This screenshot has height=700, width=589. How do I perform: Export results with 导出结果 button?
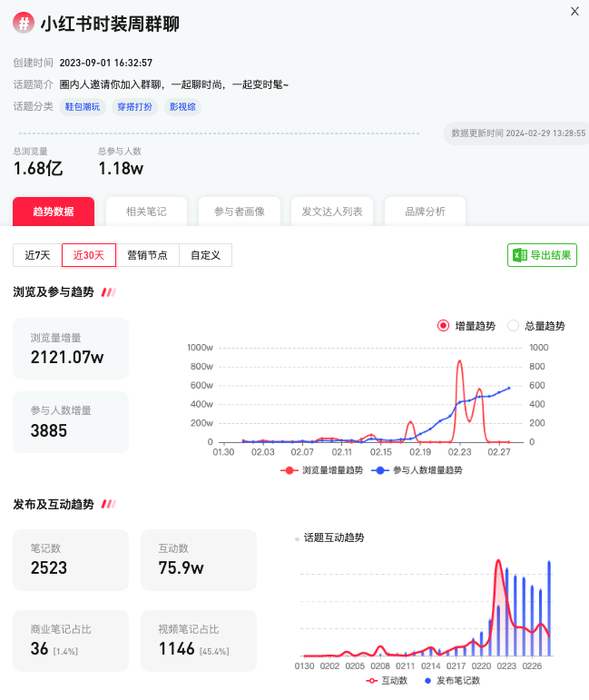click(x=542, y=255)
